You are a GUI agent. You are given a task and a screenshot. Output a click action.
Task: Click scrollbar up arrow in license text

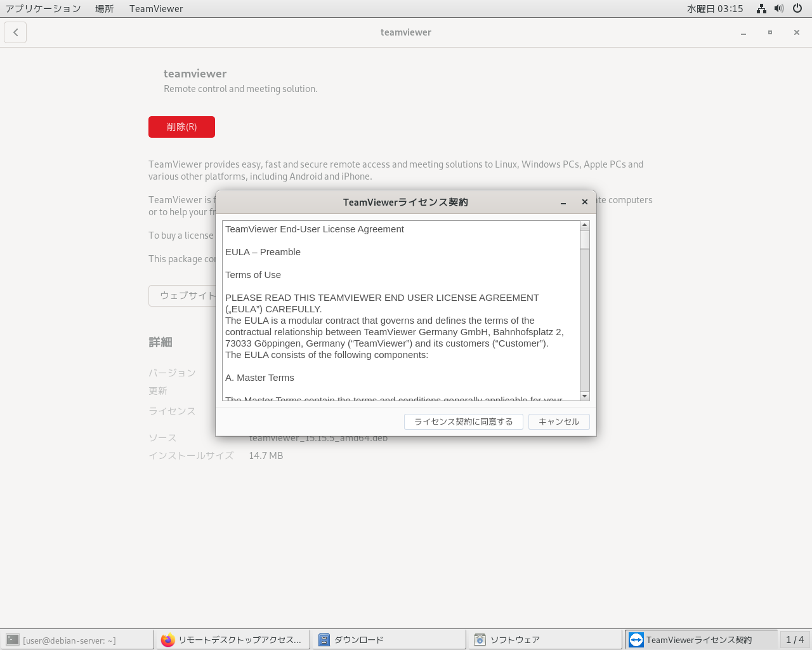(585, 225)
